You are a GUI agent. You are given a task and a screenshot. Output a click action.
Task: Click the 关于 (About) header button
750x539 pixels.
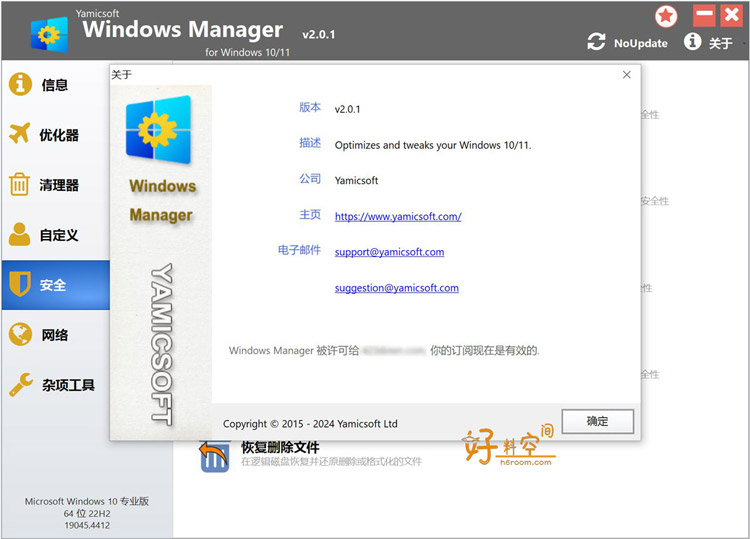pyautogui.click(x=720, y=44)
